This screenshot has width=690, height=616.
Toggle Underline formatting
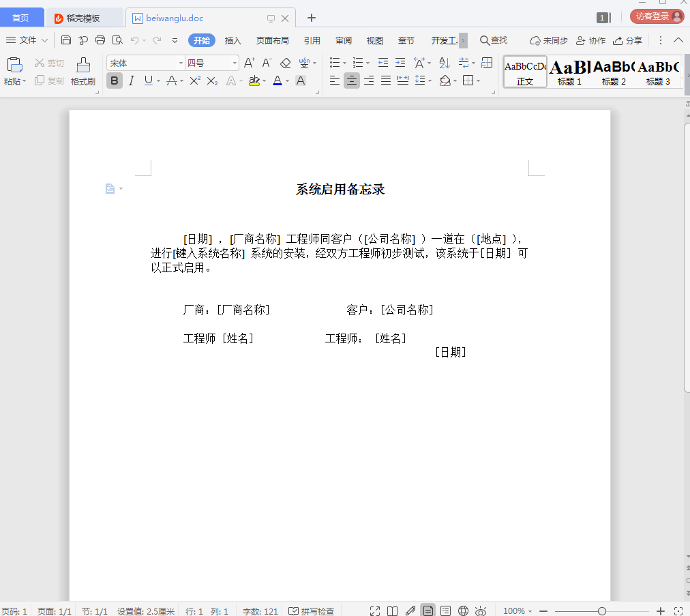tap(149, 80)
